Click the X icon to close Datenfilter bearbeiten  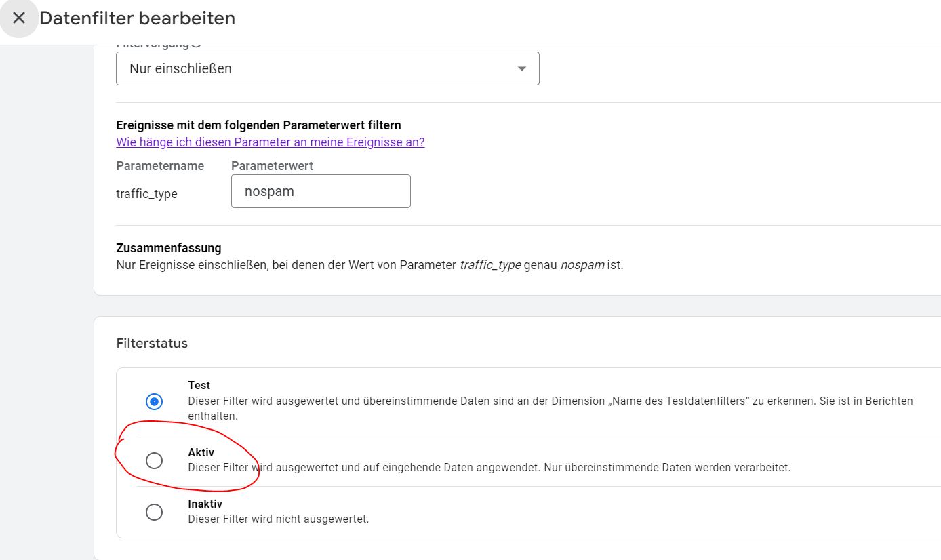pos(18,18)
